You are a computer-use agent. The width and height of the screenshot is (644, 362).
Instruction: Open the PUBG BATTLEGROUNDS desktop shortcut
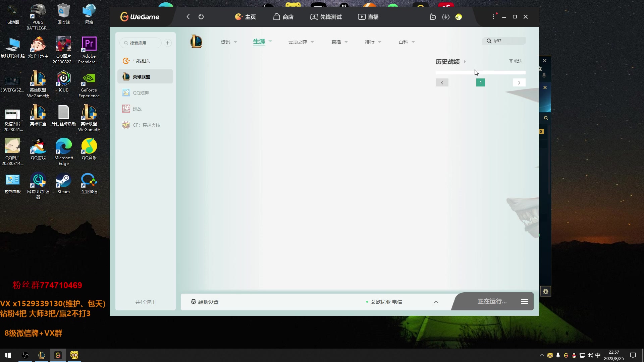[38, 16]
